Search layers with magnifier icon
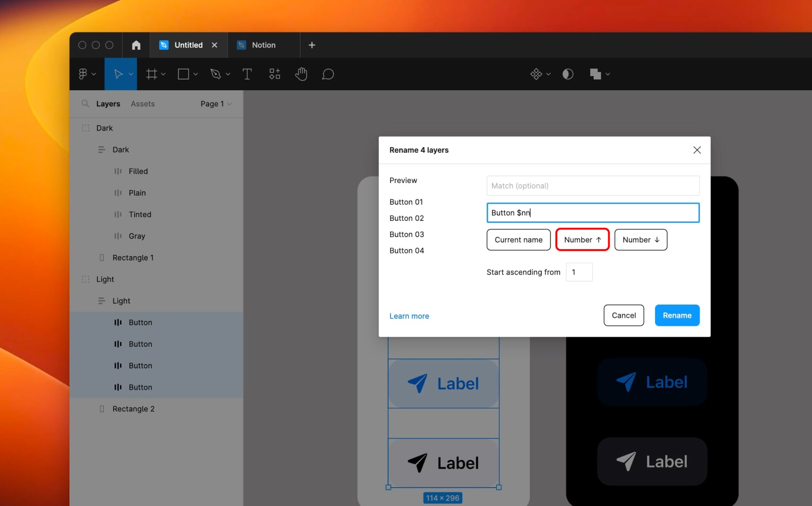812x506 pixels. 85,104
